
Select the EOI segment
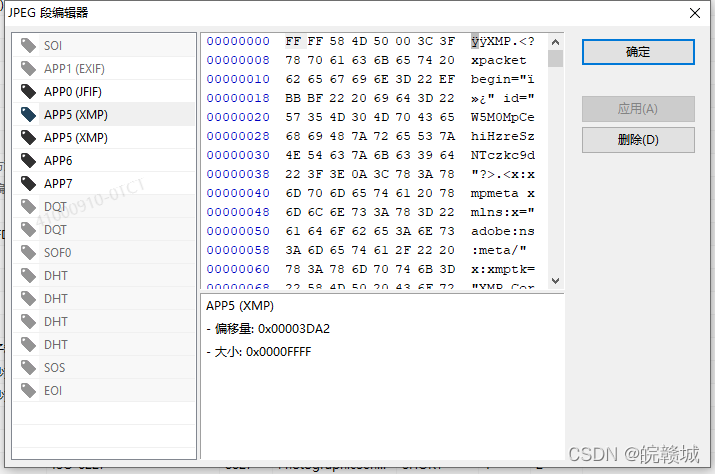(104, 391)
